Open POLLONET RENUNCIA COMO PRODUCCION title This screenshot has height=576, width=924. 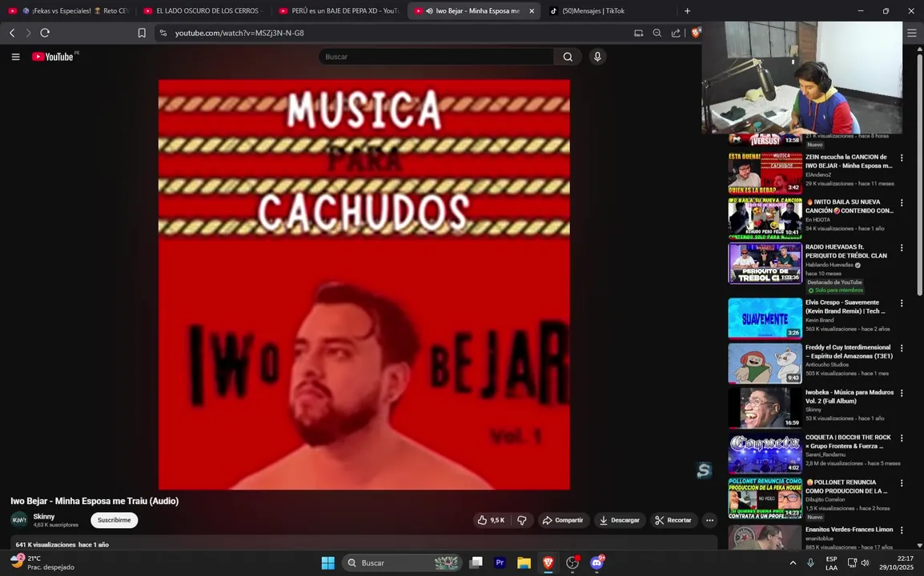point(846,486)
